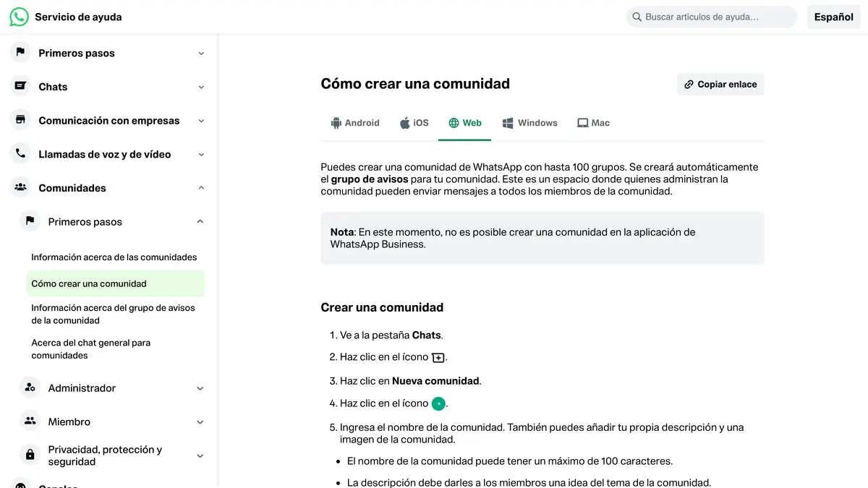The height and width of the screenshot is (488, 868).
Task: Click the flag icon in Comunidades Primeros pasos
Action: [30, 221]
